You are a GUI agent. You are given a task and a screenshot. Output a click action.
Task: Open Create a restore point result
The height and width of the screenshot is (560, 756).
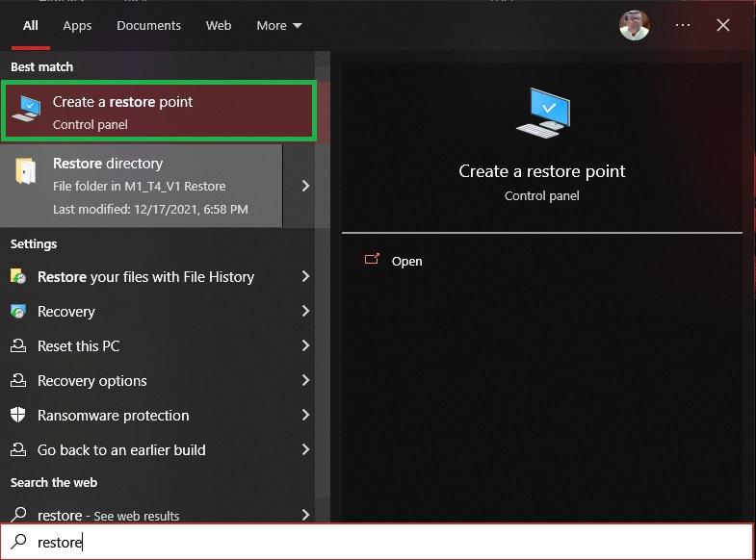coord(159,112)
